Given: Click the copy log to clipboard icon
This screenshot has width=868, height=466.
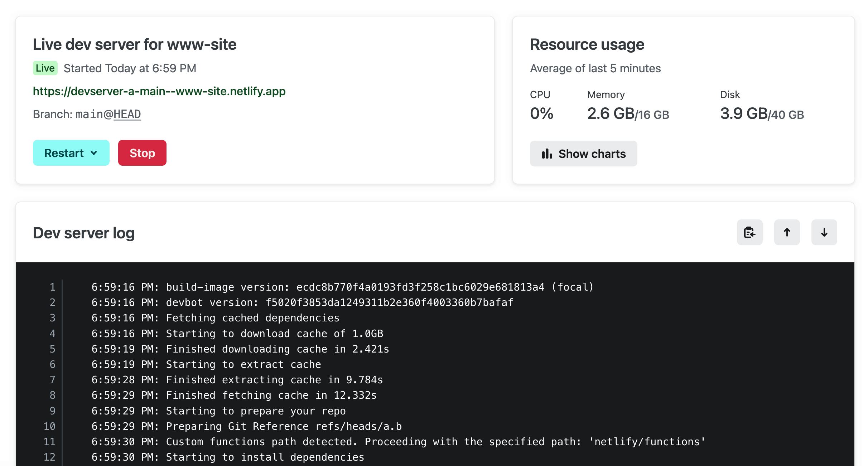Looking at the screenshot, I should click(749, 232).
